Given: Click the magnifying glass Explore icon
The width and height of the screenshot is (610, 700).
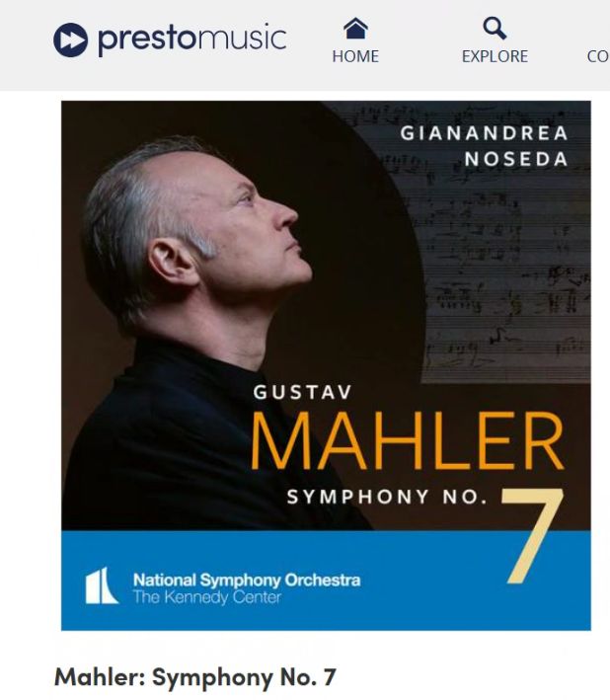Looking at the screenshot, I should click(x=495, y=28).
